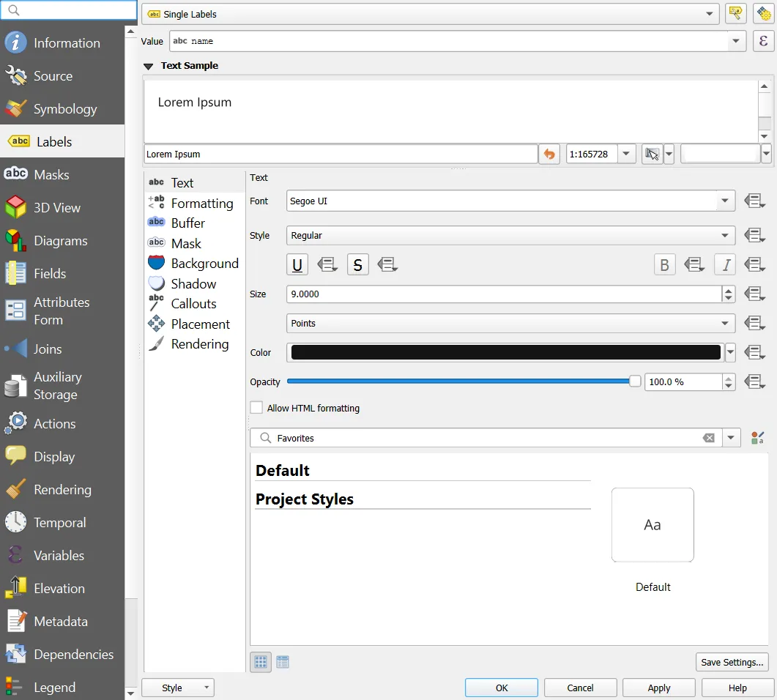Select the Buffer label settings item
Screen dimensions: 777x700
point(194,223)
